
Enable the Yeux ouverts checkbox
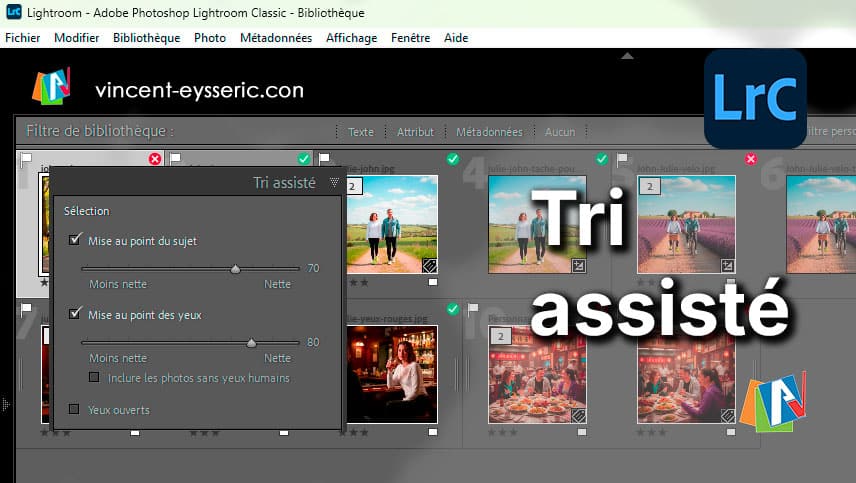[x=74, y=409]
